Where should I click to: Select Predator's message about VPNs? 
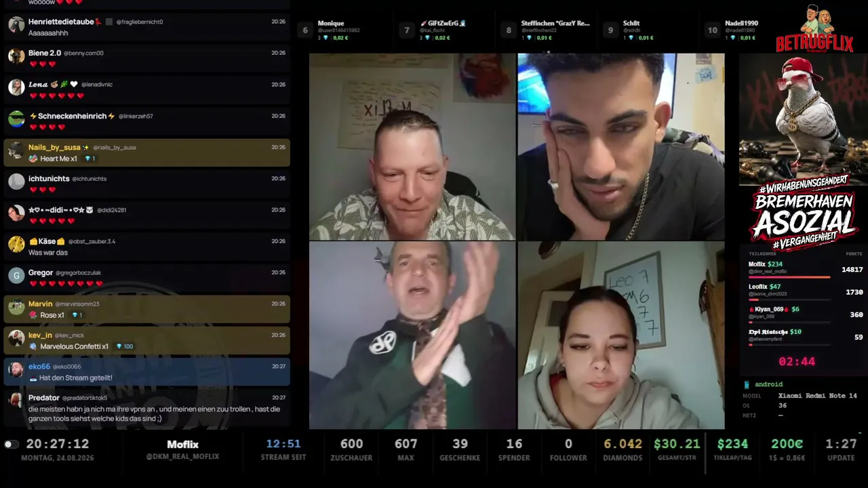click(x=155, y=413)
